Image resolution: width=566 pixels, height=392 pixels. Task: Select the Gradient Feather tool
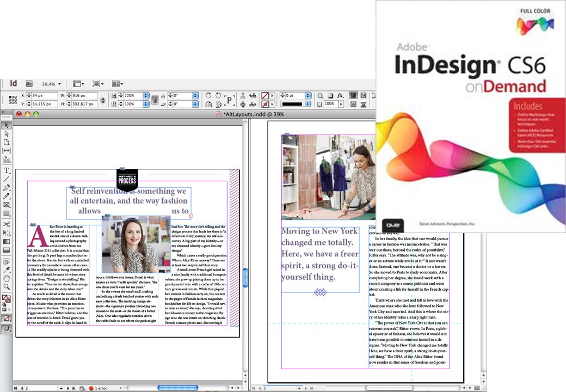tap(7, 250)
